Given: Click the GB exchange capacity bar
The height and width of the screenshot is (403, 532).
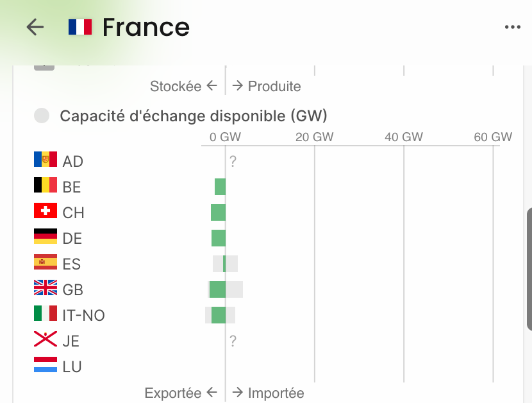Looking at the screenshot, I should click(x=218, y=289).
